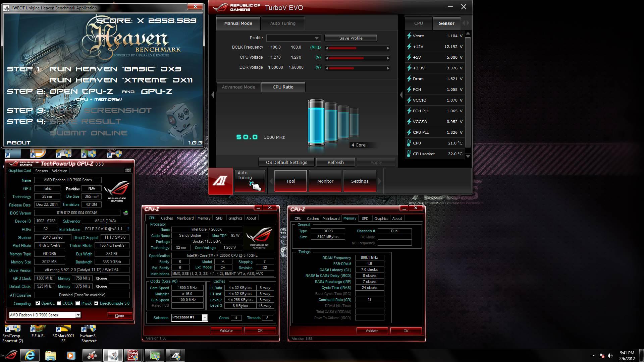The height and width of the screenshot is (362, 644).
Task: Click the flag notification tray icon
Action: (x=602, y=356)
